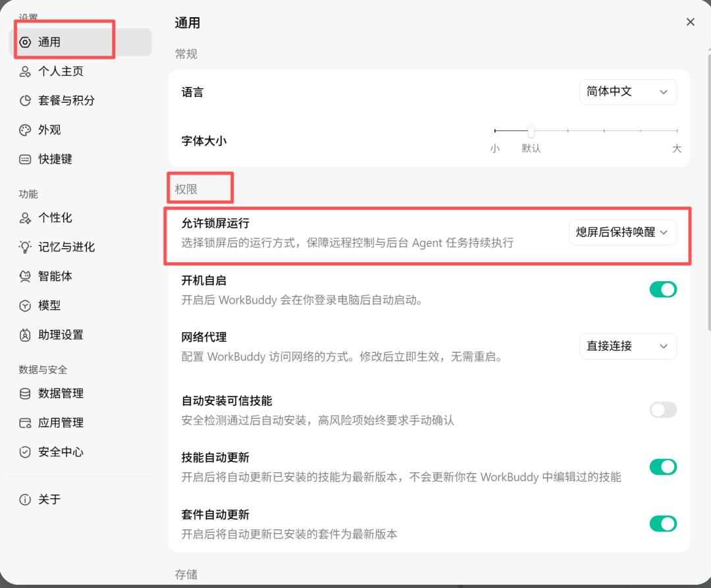Click the info icon beside 关于
Screen dimensions: 711x588
[x=25, y=500]
